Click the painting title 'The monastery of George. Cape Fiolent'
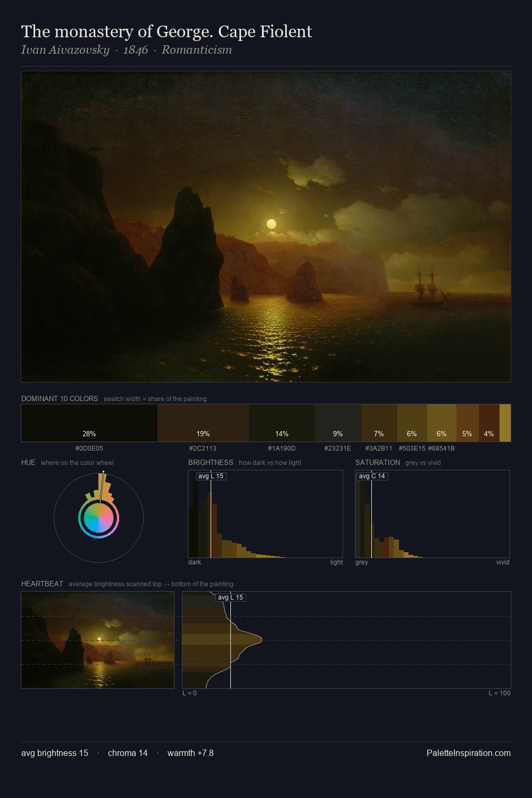The width and height of the screenshot is (532, 798). (167, 32)
